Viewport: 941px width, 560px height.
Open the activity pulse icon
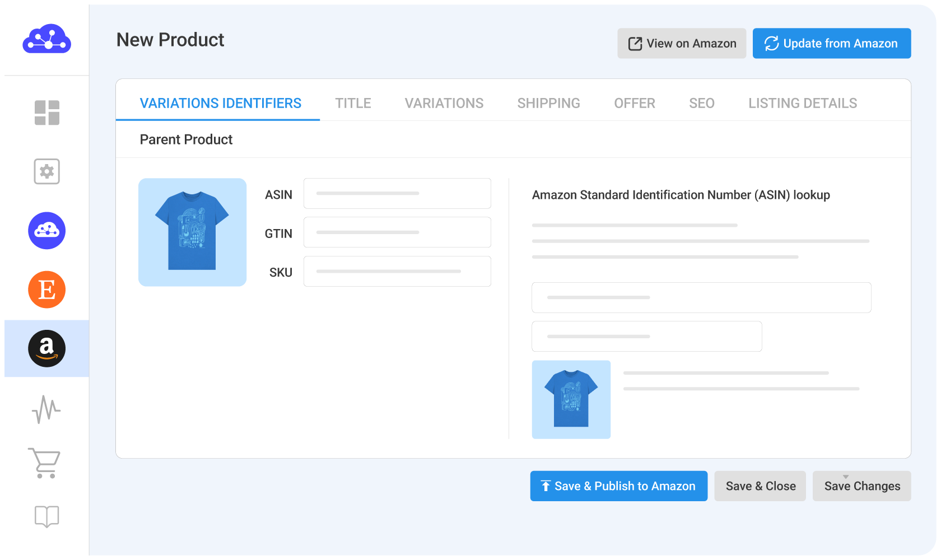pyautogui.click(x=46, y=409)
